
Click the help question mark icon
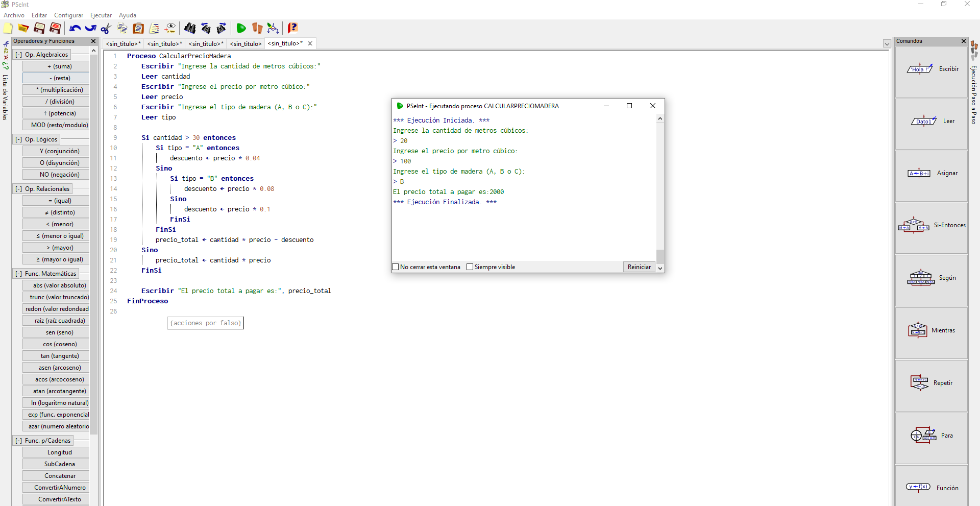click(292, 28)
